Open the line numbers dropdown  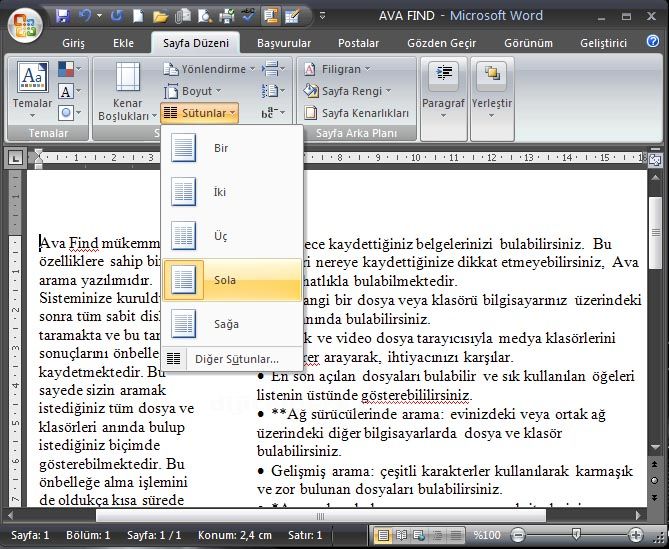(x=273, y=91)
